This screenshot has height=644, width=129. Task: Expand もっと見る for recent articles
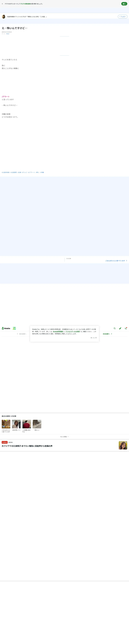(64, 437)
